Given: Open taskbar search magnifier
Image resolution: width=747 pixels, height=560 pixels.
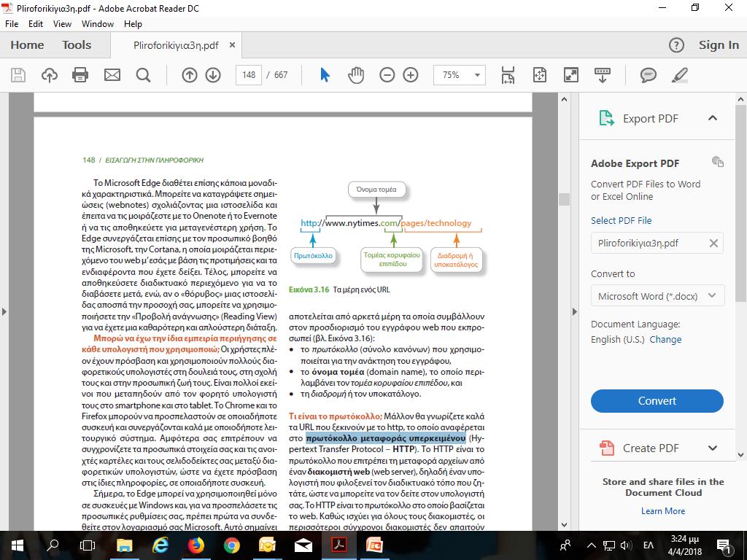Looking at the screenshot, I should click(53, 545).
